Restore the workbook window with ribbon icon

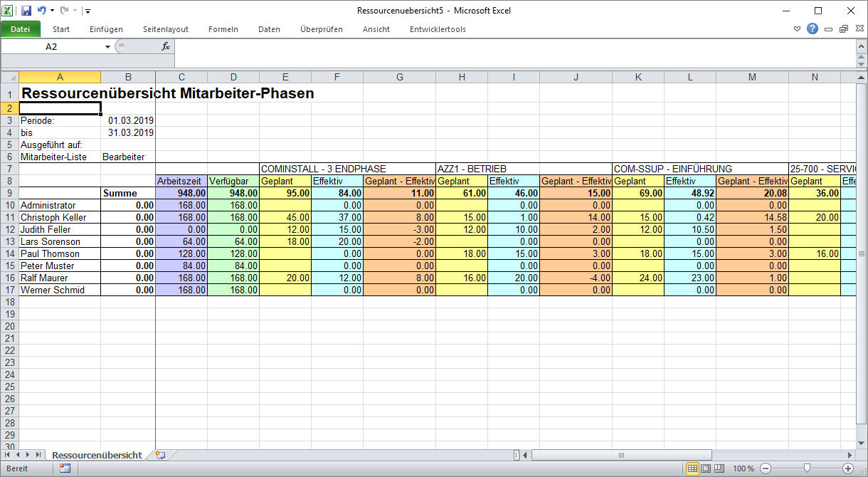(x=844, y=29)
